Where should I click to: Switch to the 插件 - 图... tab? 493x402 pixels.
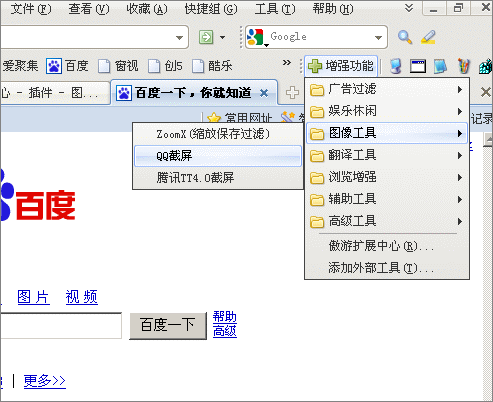tap(55, 93)
